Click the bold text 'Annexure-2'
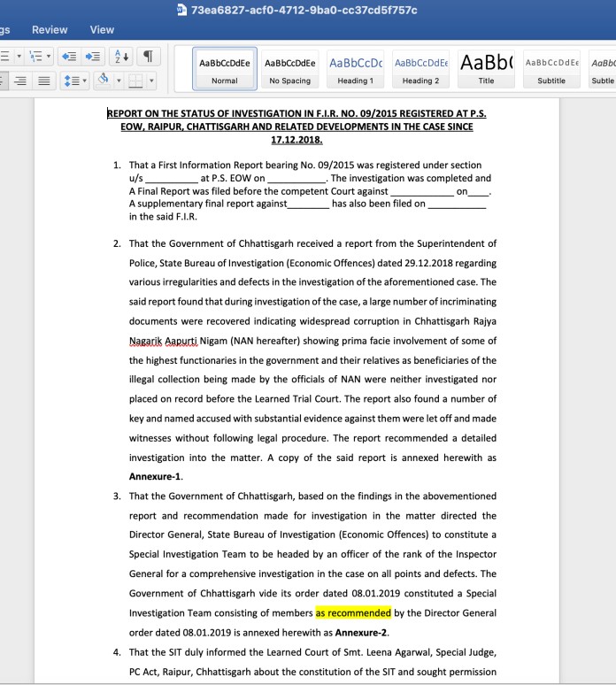 pos(361,633)
